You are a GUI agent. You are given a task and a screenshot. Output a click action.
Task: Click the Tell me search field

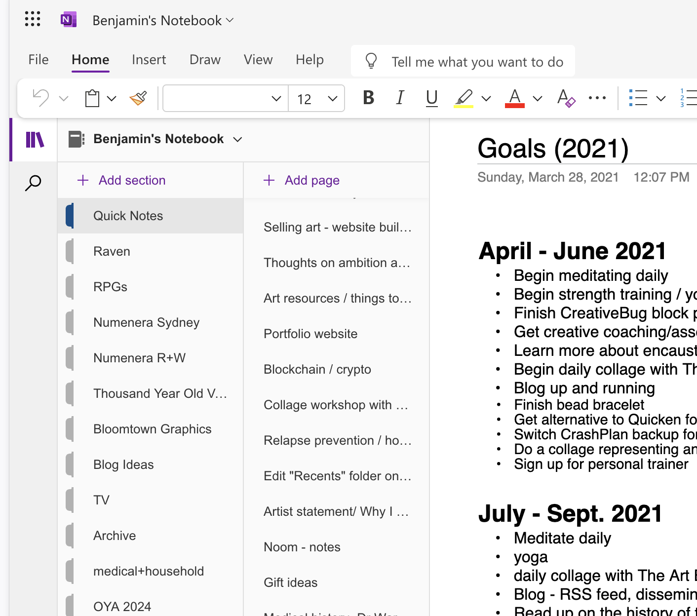463,61
